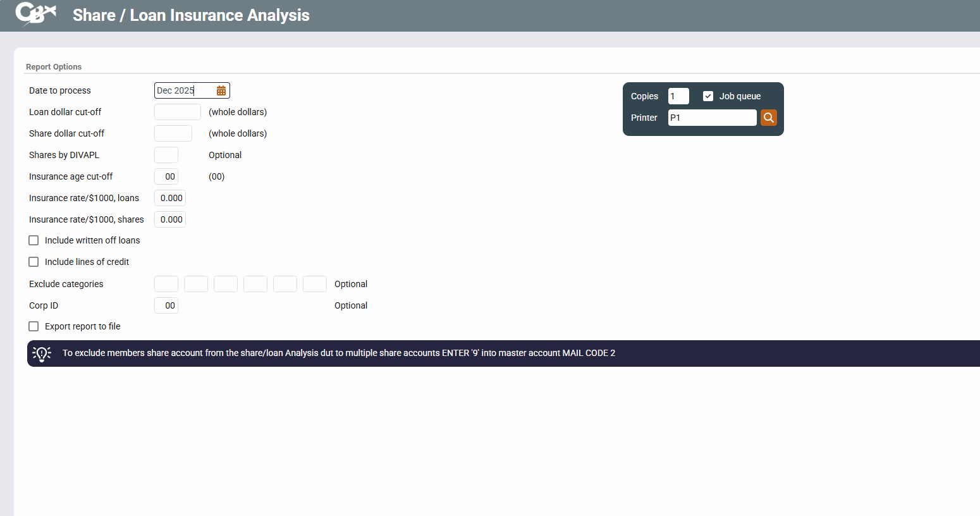Screen dimensions: 980x516
Task: Focus the Loan dollar cut-off field
Action: tap(177, 112)
